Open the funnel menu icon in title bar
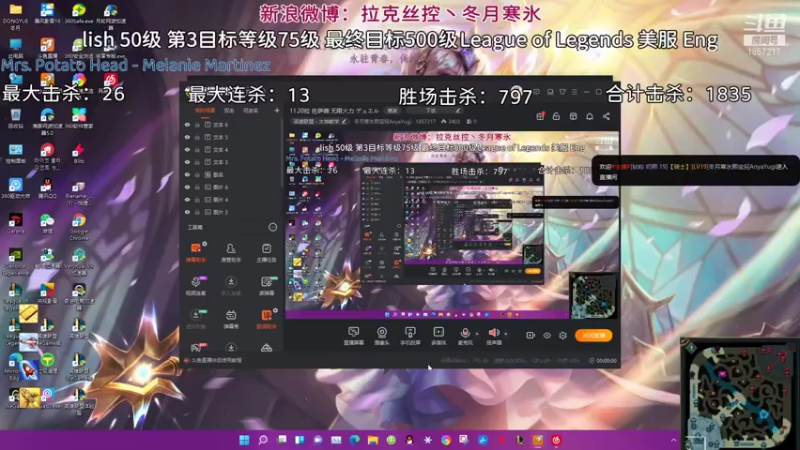This screenshot has width=800, height=450. 562,92
